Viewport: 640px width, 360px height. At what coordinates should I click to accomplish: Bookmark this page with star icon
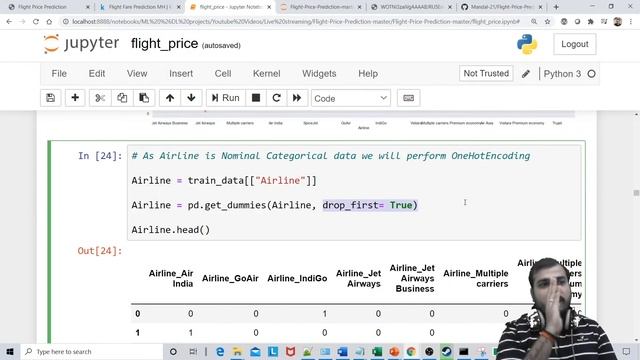coord(547,22)
